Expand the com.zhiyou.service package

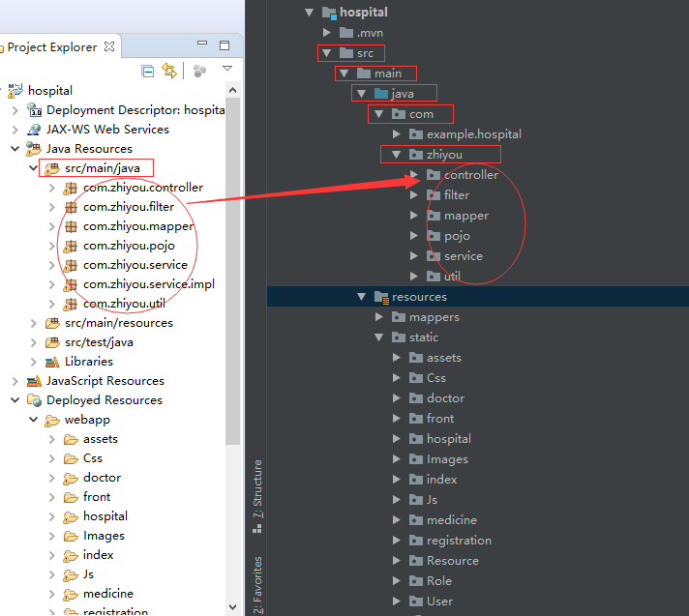click(x=52, y=265)
